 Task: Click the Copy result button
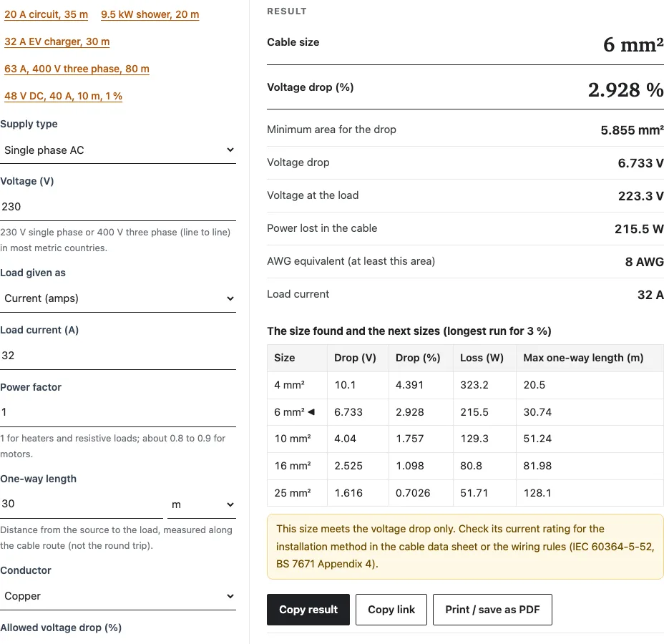point(308,610)
